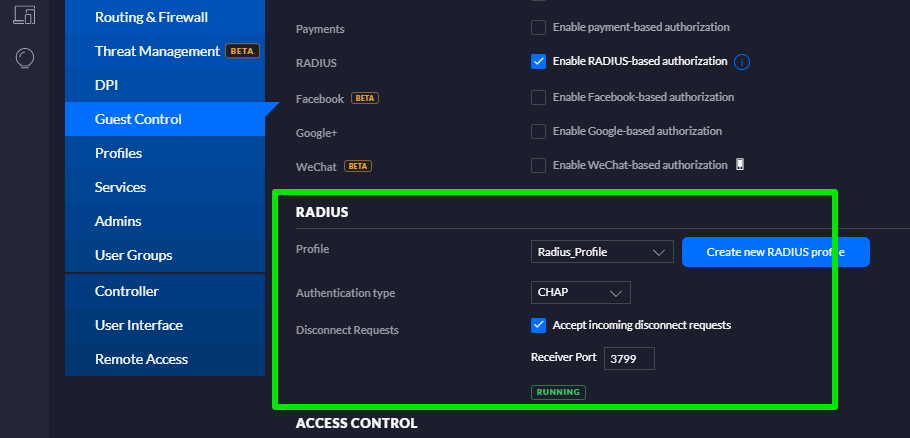Click the lightbulb insights icon

point(25,58)
